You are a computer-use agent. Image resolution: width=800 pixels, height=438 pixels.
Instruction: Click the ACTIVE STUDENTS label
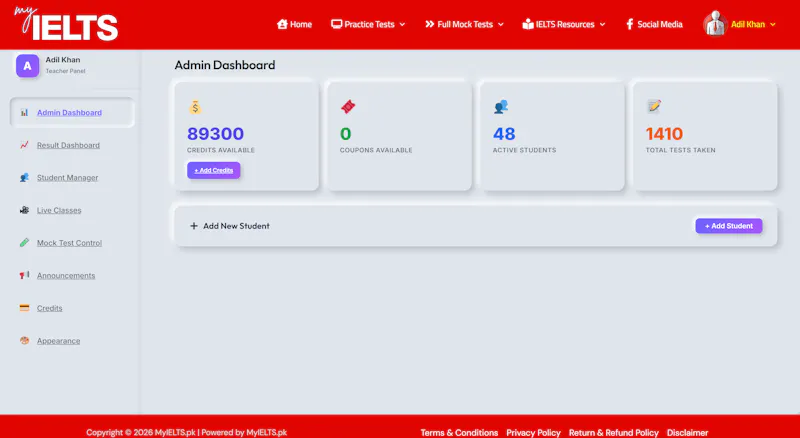524,150
